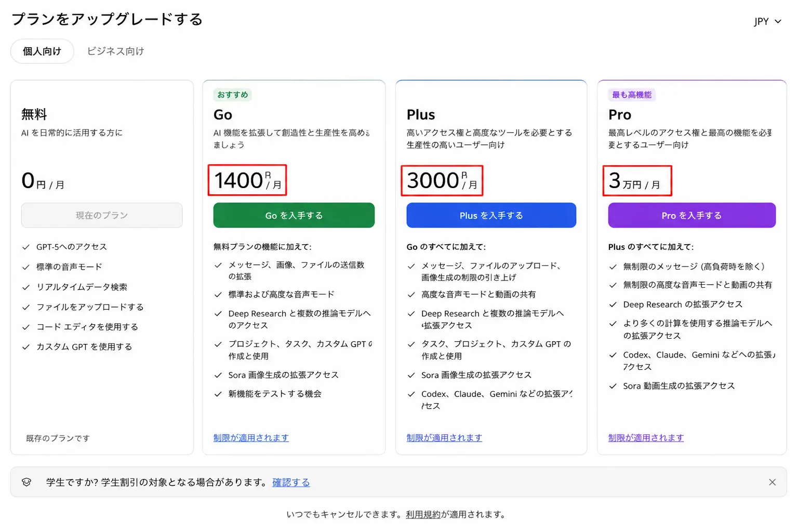Click the プランをアップグレードする page title
The height and width of the screenshot is (532, 798).
(107, 19)
